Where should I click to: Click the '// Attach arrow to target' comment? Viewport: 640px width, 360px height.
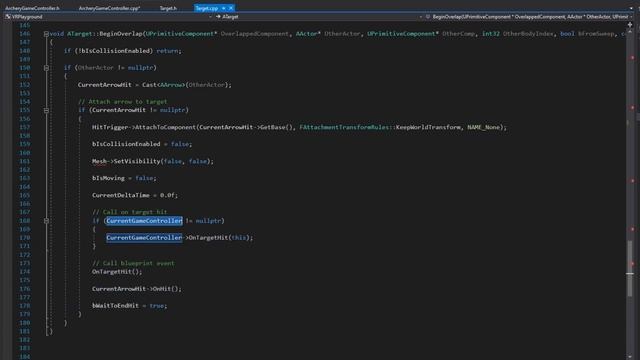[x=122, y=102]
